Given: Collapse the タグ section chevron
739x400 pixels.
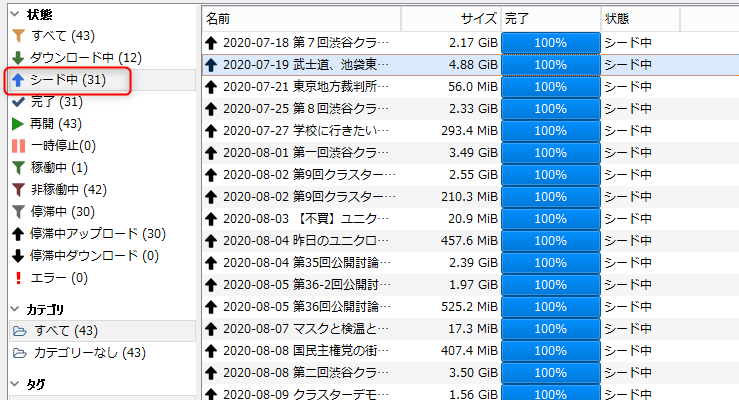Looking at the screenshot, I should click(x=14, y=384).
